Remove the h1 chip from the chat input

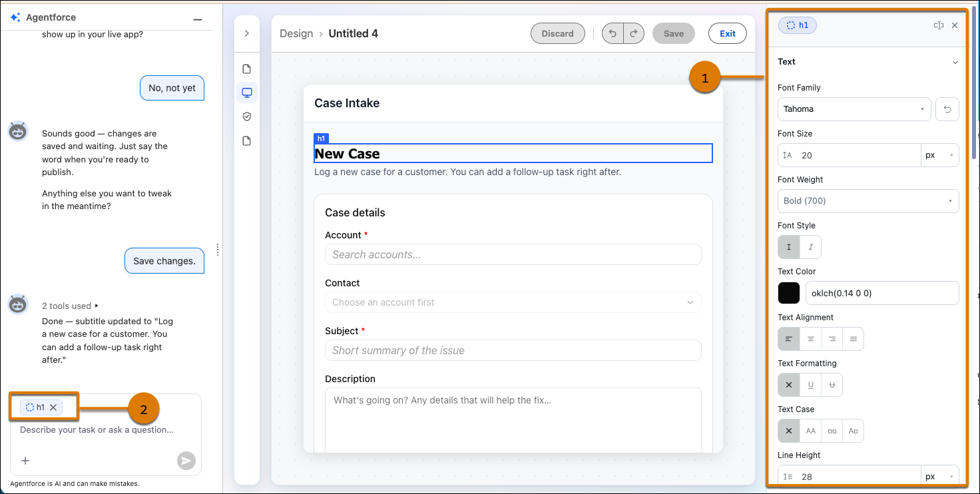(53, 407)
